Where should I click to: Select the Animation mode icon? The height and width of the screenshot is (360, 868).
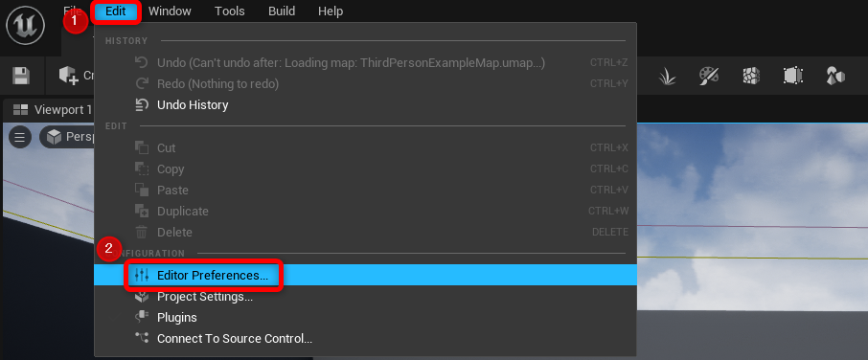834,76
